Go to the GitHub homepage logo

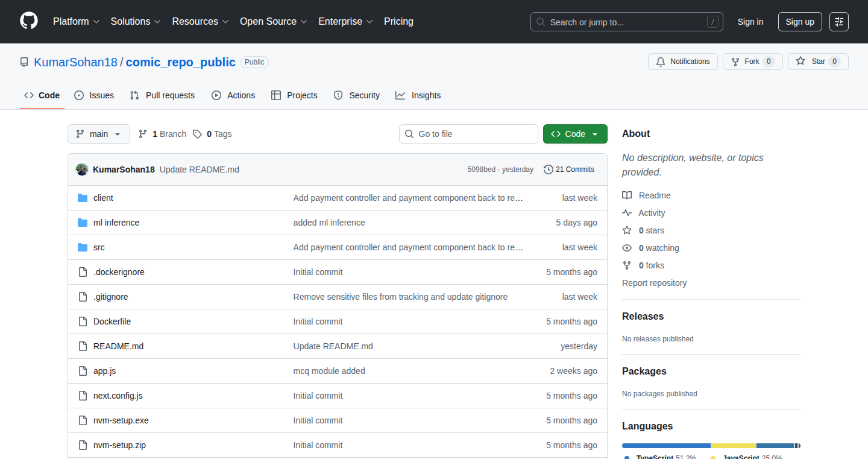(29, 21)
